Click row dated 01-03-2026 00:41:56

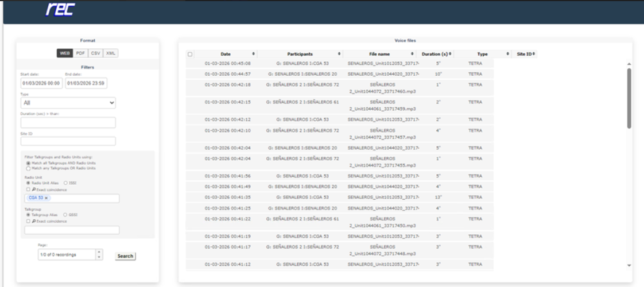tap(340, 176)
